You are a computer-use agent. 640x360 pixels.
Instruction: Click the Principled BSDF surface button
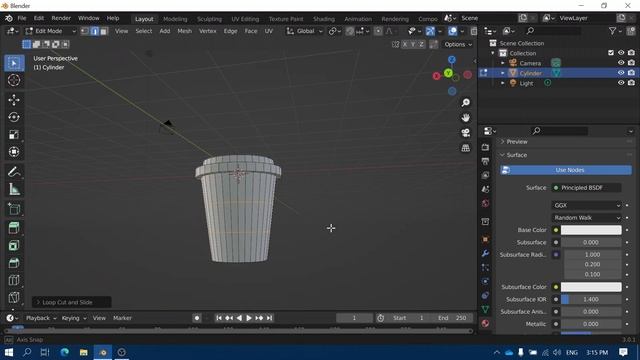587,188
